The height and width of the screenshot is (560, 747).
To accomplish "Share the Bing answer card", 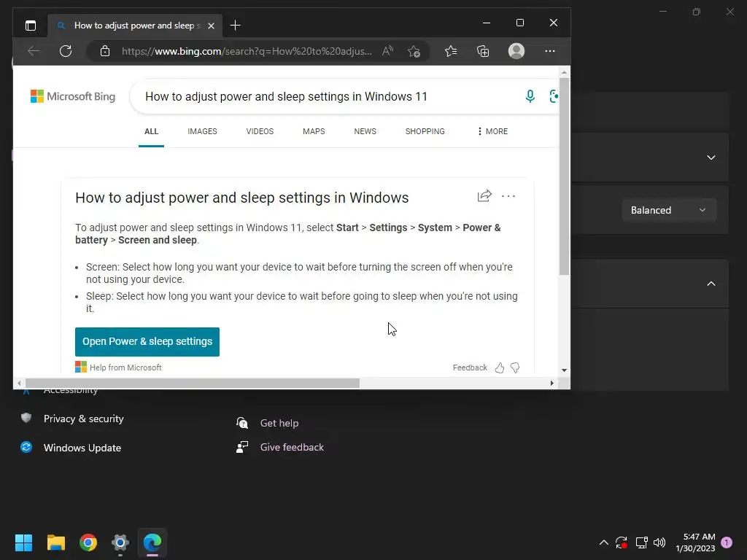I will [x=484, y=195].
